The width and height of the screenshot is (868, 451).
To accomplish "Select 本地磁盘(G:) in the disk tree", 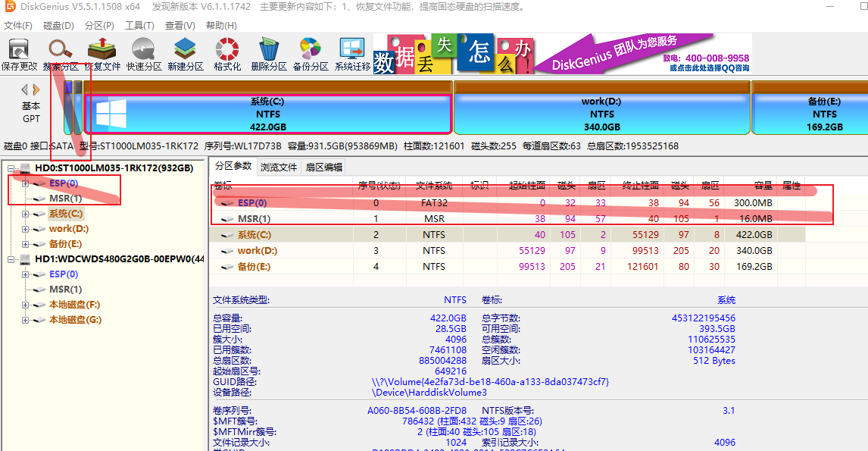I will click(x=75, y=320).
